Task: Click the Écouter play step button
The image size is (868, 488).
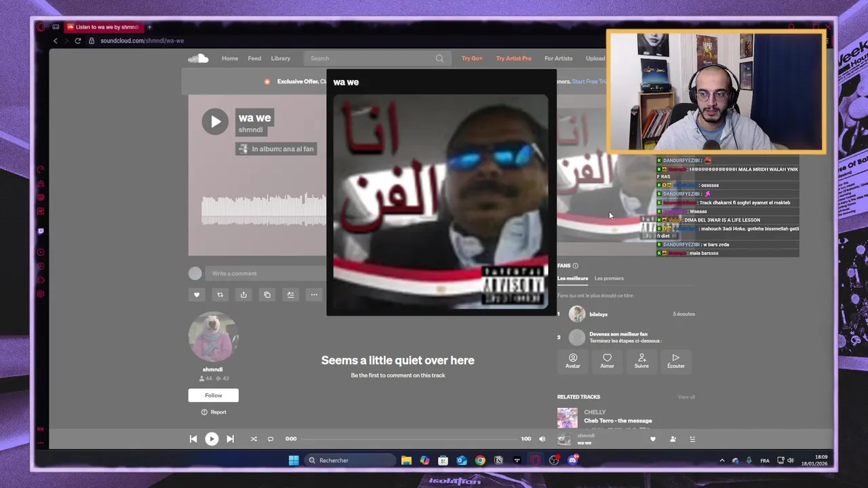Action: point(675,361)
